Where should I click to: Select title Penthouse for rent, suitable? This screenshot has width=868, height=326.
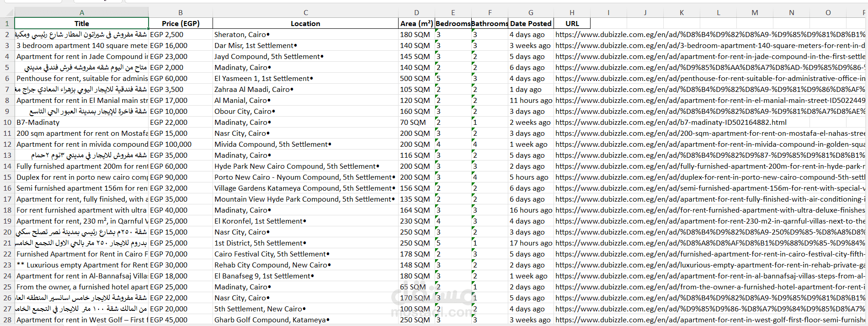(81, 78)
